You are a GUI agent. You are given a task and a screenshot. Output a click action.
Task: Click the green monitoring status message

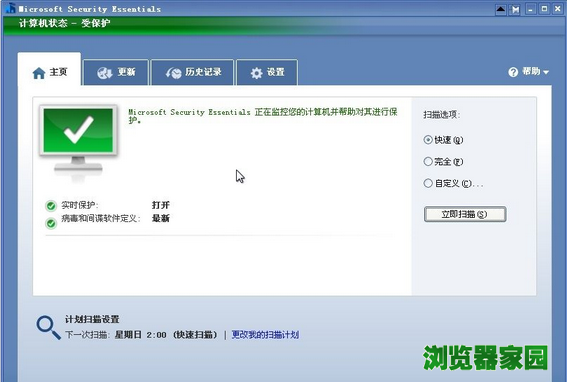click(263, 115)
